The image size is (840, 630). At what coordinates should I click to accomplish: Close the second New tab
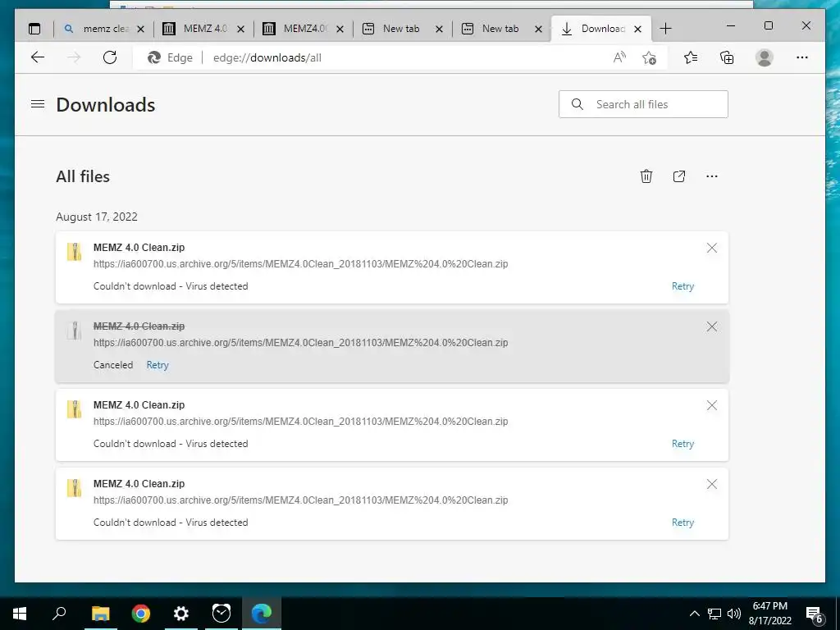pos(538,29)
